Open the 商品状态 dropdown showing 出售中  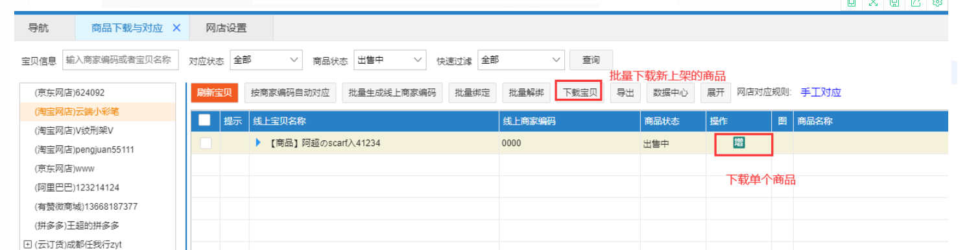[390, 60]
